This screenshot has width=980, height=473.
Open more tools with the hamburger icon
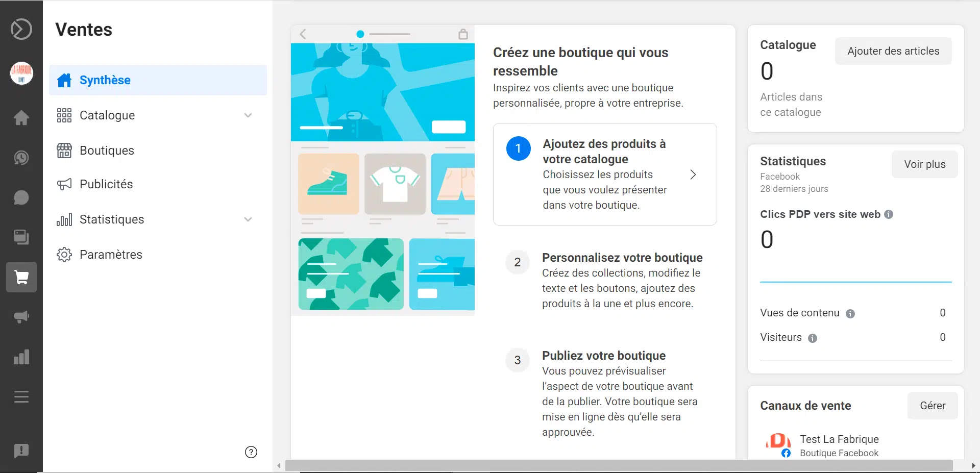pyautogui.click(x=21, y=396)
